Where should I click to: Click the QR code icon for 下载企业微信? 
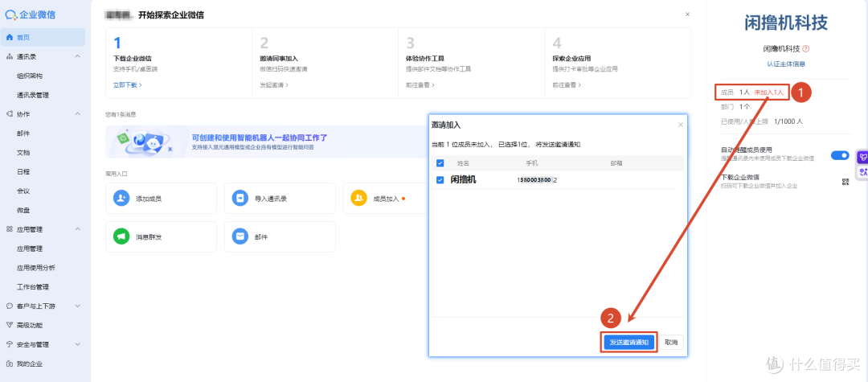pos(845,181)
